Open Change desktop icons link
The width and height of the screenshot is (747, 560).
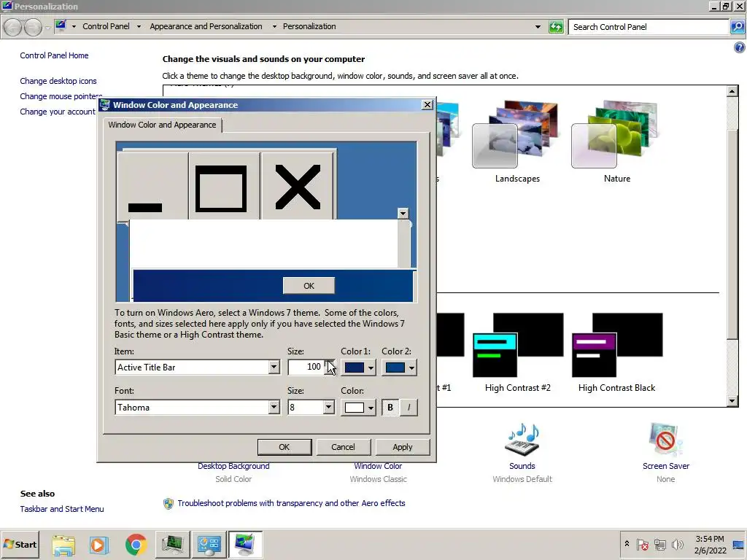[x=58, y=81]
